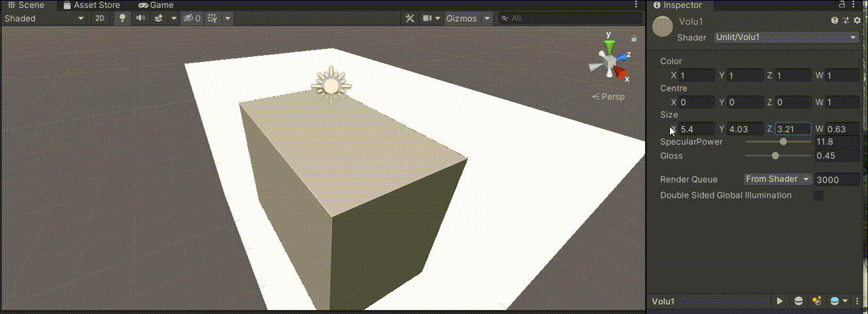Open the grid settings dropdown arrow
Image resolution: width=868 pixels, height=314 pixels.
(x=227, y=18)
